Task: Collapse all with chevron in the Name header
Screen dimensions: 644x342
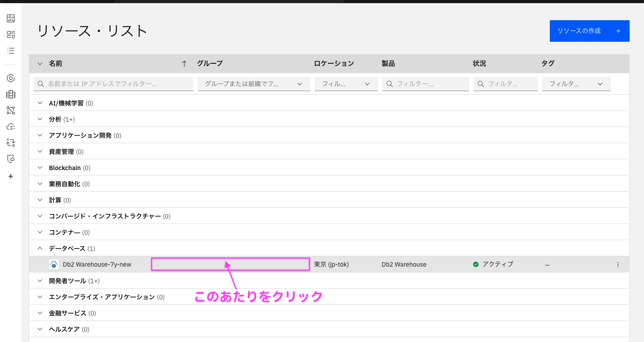Action: click(x=39, y=64)
